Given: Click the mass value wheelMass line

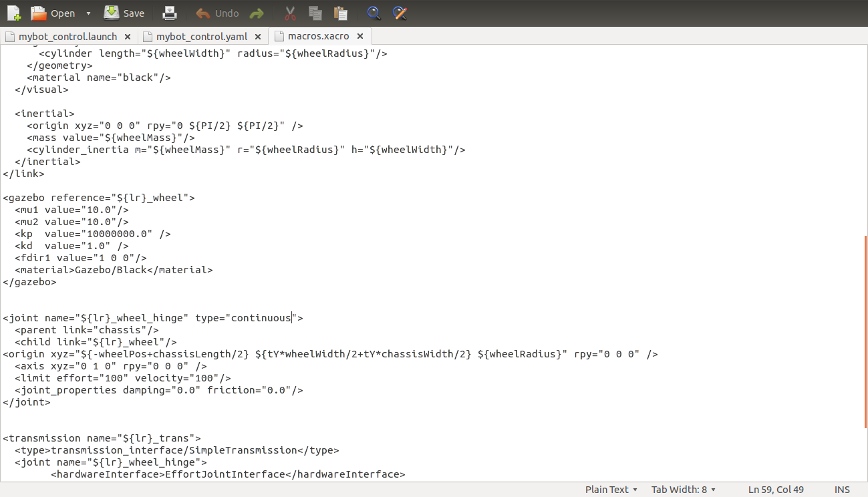Looking at the screenshot, I should (x=111, y=138).
